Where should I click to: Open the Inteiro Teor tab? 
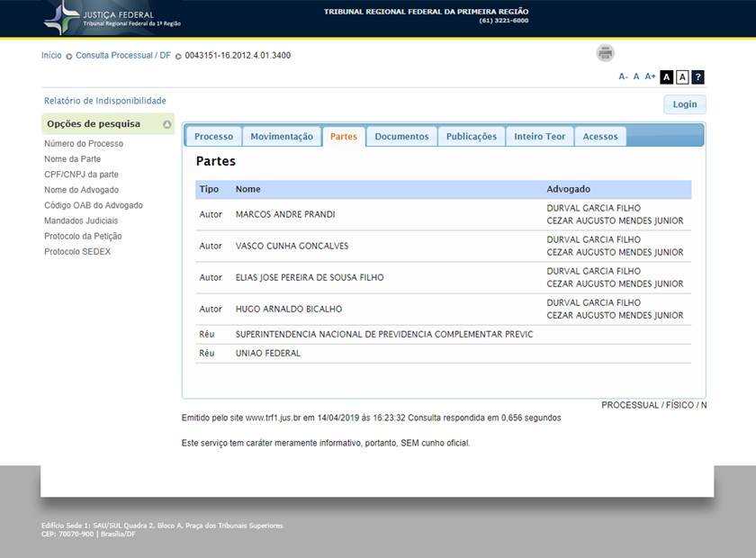click(x=539, y=137)
